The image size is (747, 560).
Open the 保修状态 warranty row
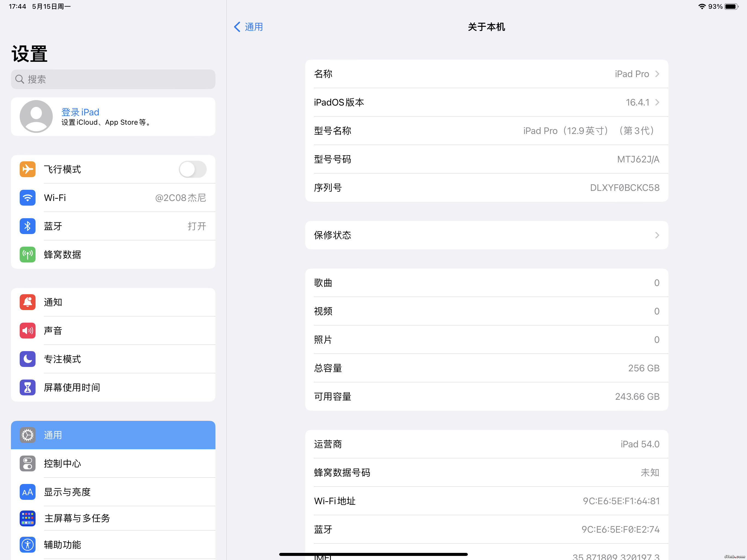[486, 235]
